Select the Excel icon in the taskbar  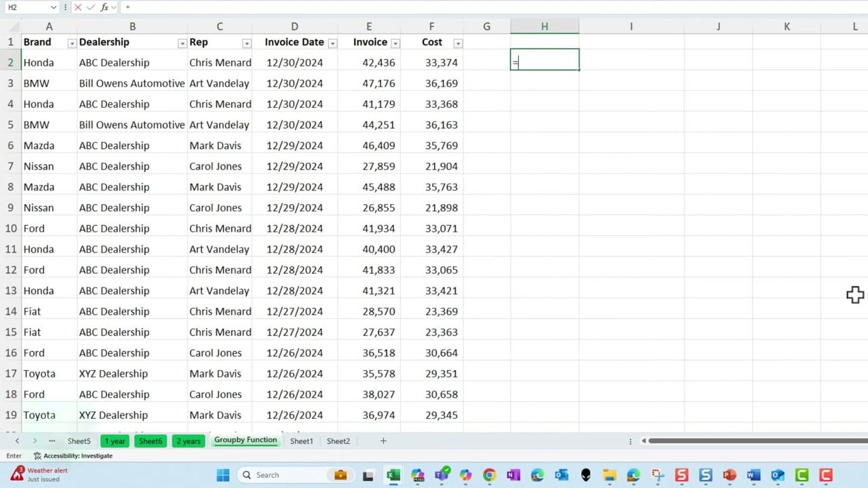(x=393, y=474)
